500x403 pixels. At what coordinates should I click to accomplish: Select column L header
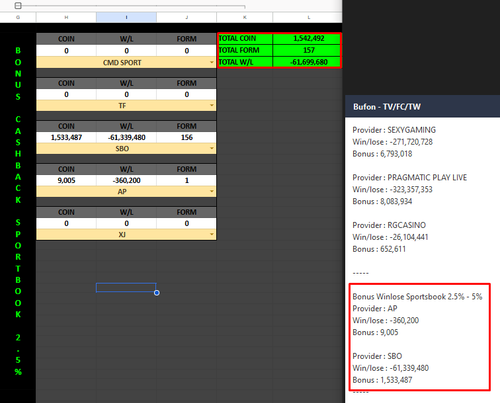(x=307, y=17)
